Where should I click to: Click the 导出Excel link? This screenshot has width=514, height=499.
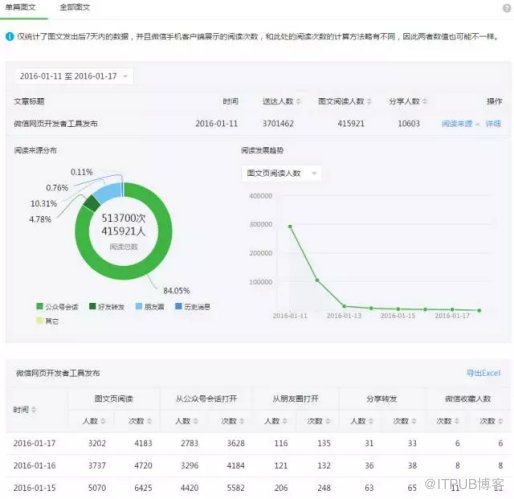(x=483, y=373)
